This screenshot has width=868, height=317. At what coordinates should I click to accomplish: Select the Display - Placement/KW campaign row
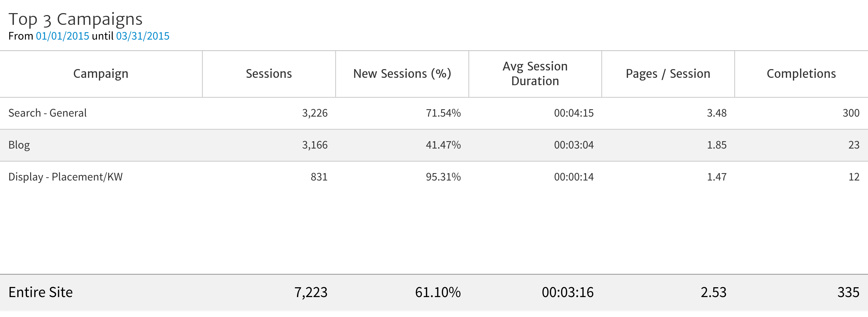(x=65, y=177)
